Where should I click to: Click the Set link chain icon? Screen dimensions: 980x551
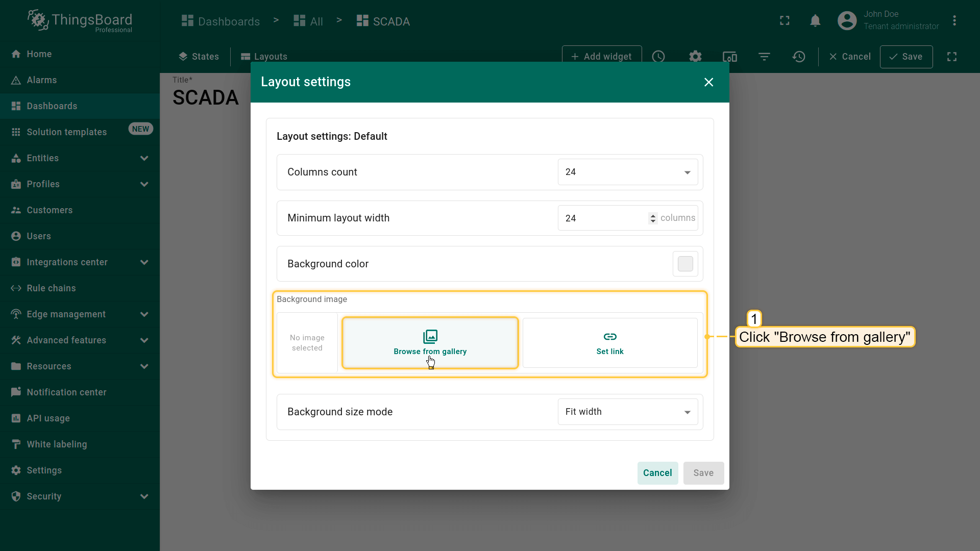pos(610,337)
